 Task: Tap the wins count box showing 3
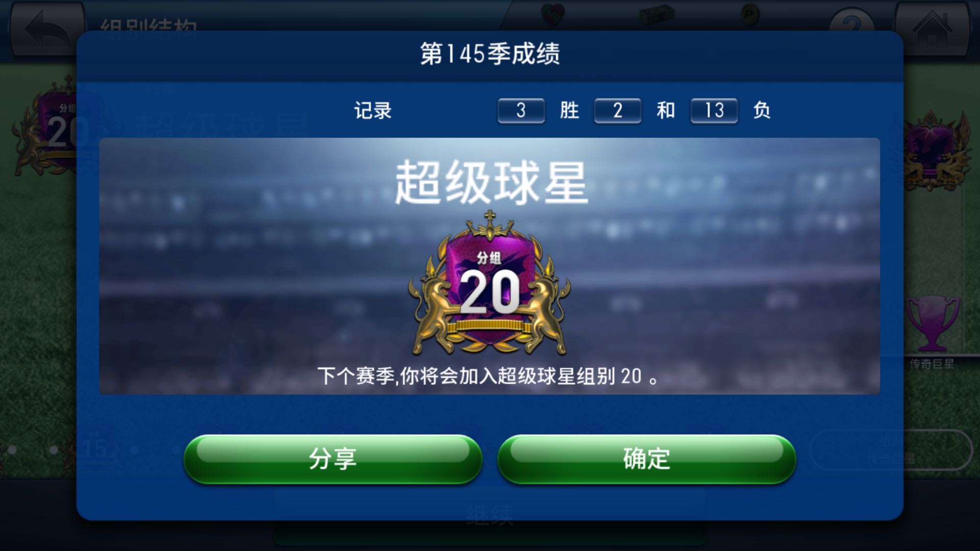click(521, 110)
